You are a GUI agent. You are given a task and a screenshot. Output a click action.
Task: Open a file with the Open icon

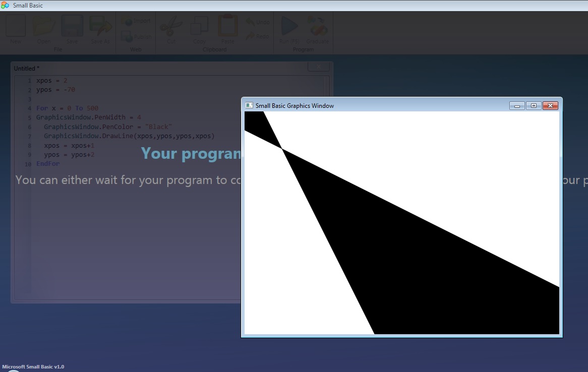click(x=44, y=28)
